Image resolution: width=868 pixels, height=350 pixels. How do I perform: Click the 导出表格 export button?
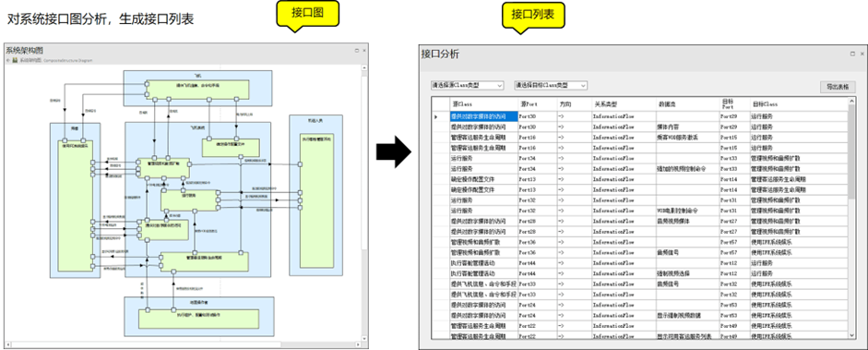(x=838, y=87)
